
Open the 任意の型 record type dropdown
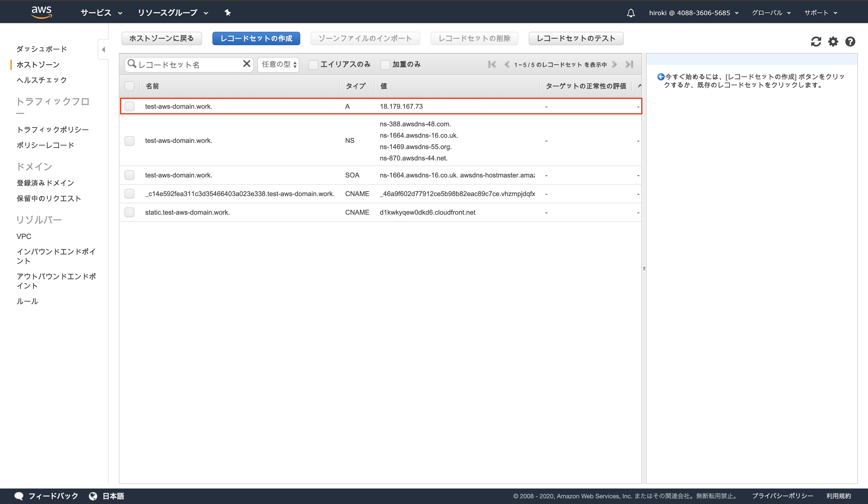coord(278,64)
